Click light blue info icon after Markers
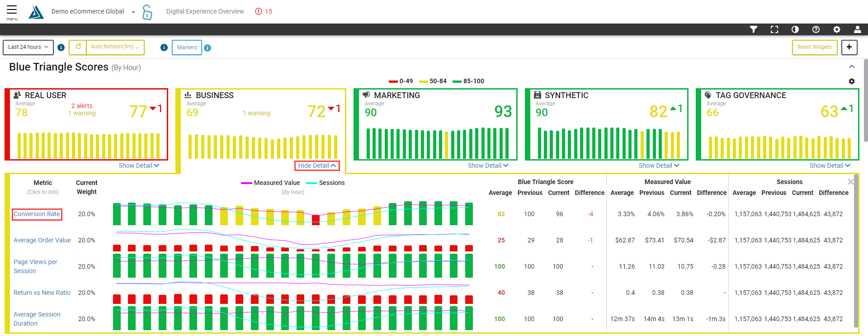Image resolution: width=868 pixels, height=336 pixels. (208, 47)
